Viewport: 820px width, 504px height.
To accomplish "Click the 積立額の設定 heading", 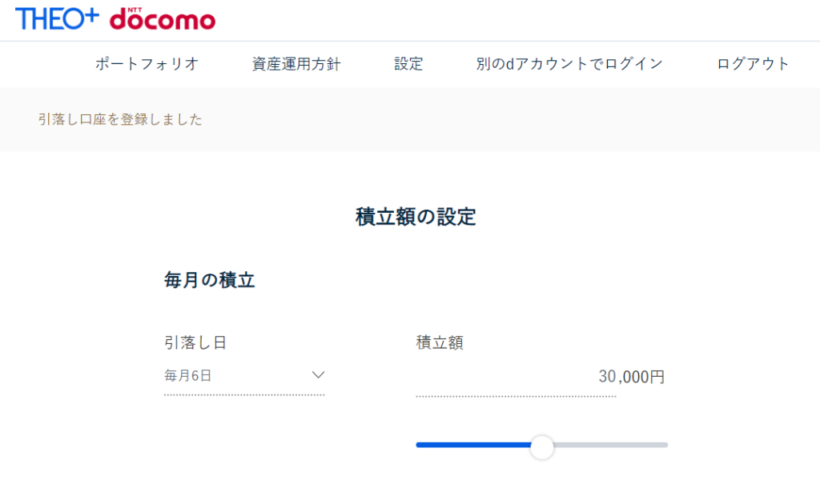I will click(x=416, y=217).
